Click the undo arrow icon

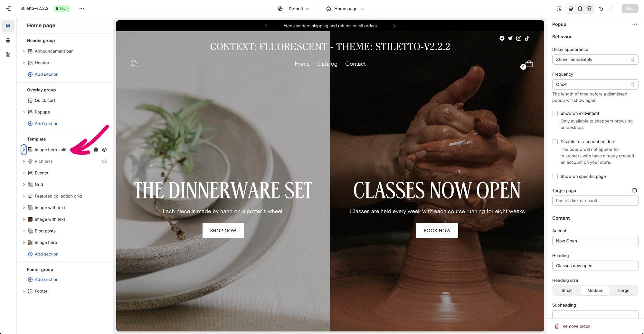pos(601,9)
